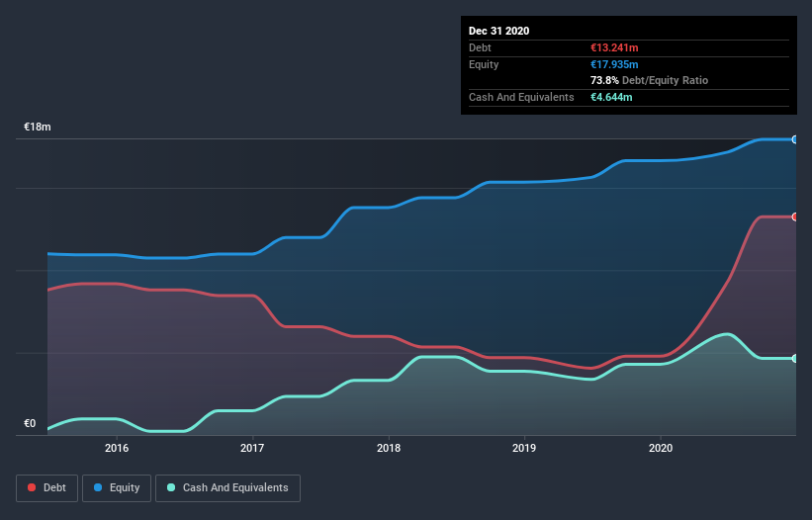Screen dimensions: 812x520
Task: Click the blue Equity legend dot
Action: pyautogui.click(x=98, y=487)
